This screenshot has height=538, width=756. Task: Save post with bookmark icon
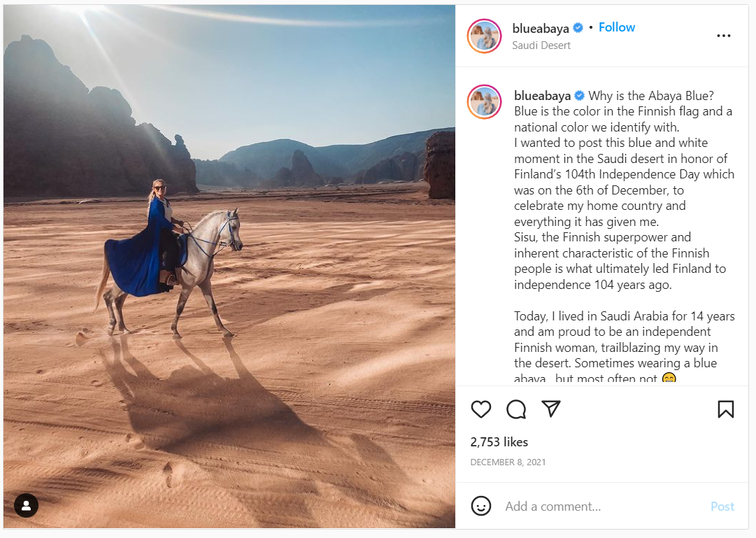point(726,409)
